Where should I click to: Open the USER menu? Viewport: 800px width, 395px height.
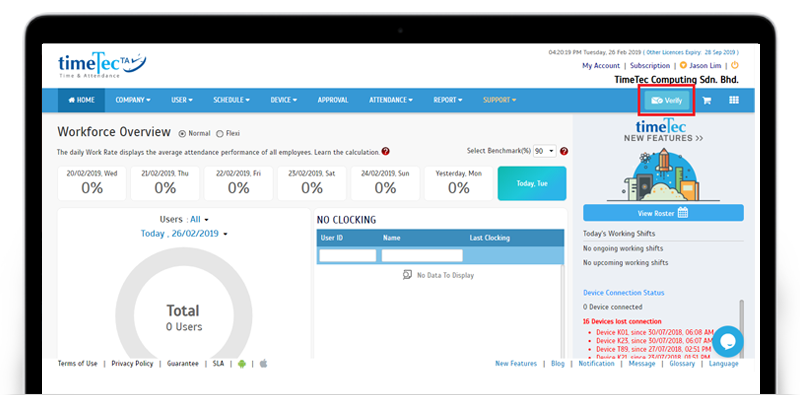[182, 100]
